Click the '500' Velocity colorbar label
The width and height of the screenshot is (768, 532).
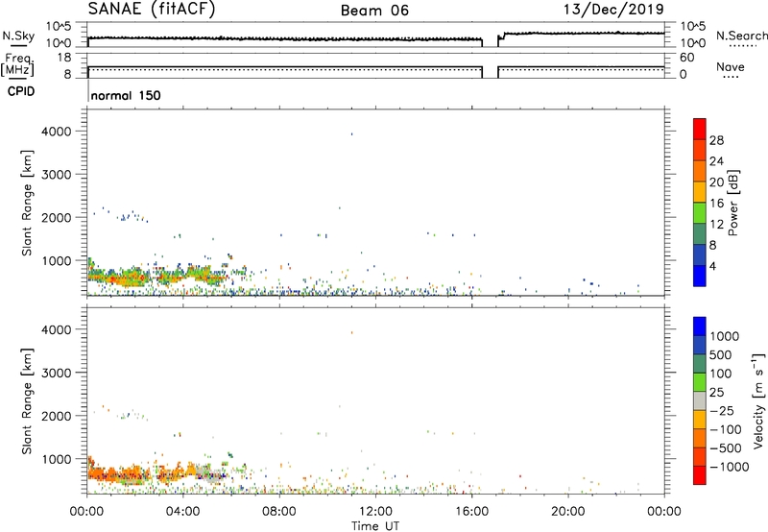[x=721, y=355]
